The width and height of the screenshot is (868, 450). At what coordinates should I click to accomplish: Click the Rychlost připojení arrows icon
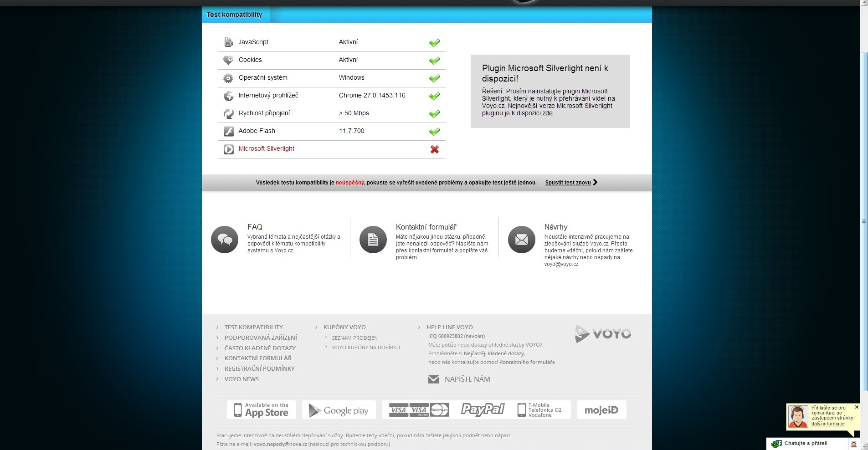228,113
